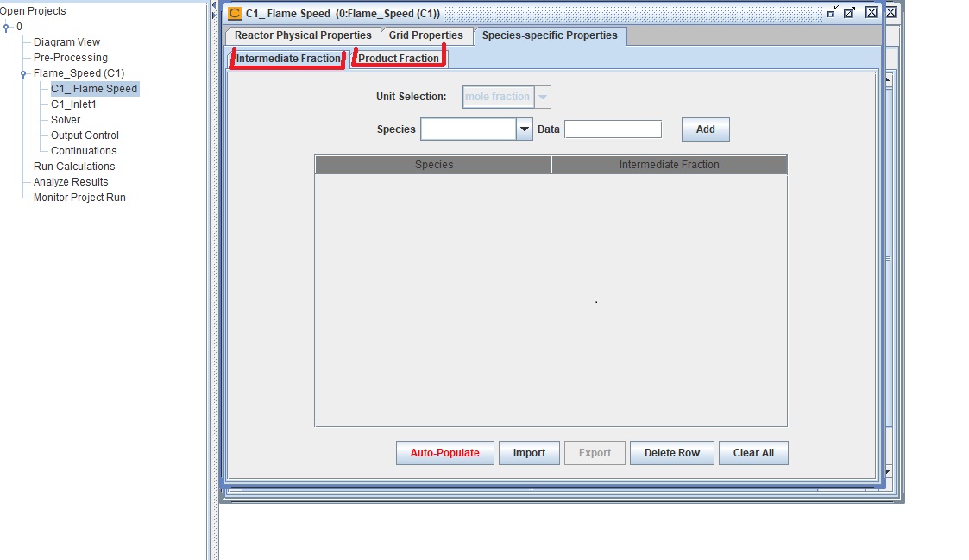969x560 pixels.
Task: Focus the Data input field
Action: (613, 129)
